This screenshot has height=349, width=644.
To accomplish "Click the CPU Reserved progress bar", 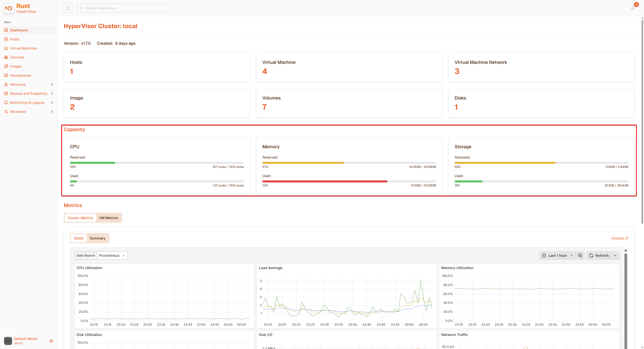I will click(x=157, y=163).
